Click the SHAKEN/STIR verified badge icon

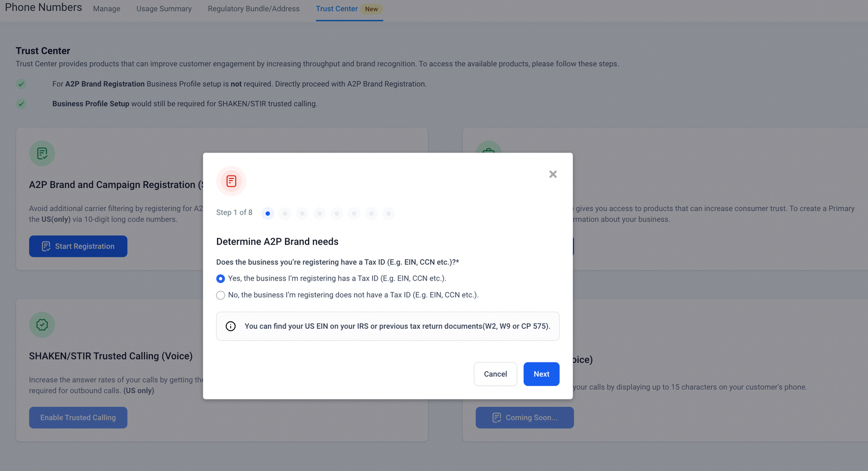[x=42, y=325]
